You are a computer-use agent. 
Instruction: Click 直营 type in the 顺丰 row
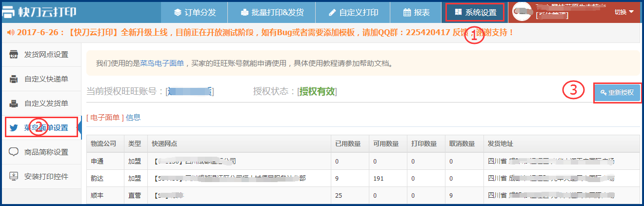coord(135,195)
